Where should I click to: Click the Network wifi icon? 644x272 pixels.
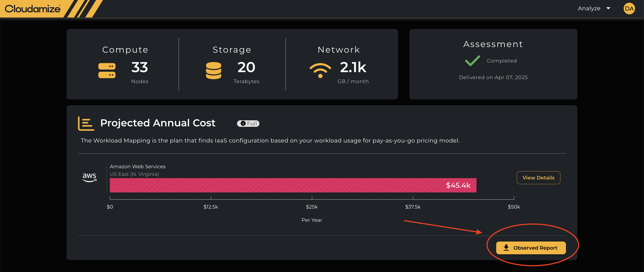coord(320,70)
